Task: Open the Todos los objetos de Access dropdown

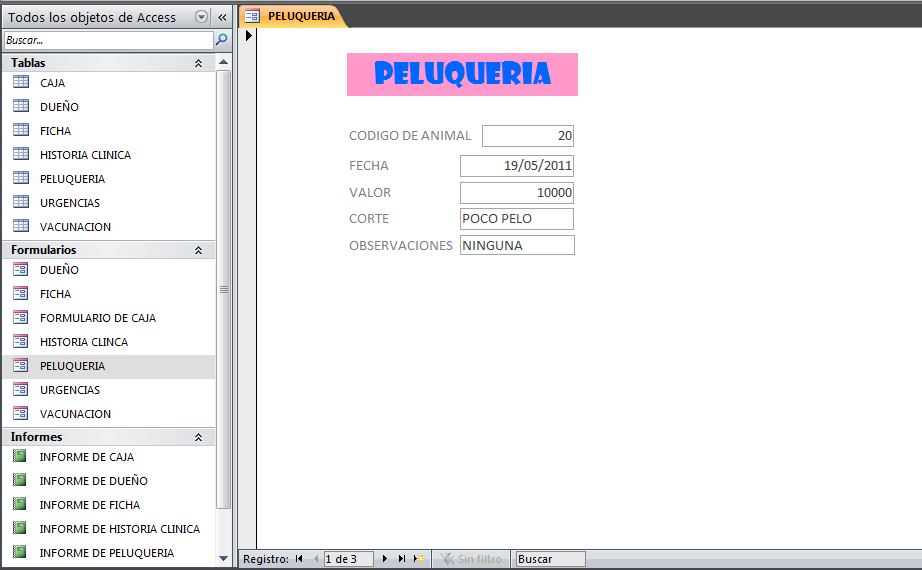Action: click(x=201, y=17)
